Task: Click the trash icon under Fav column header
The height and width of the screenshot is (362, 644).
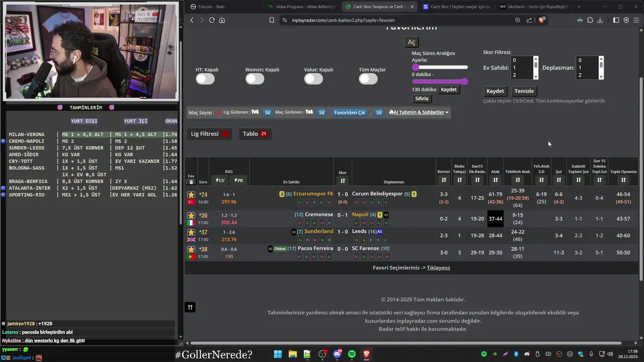Action: tap(191, 182)
